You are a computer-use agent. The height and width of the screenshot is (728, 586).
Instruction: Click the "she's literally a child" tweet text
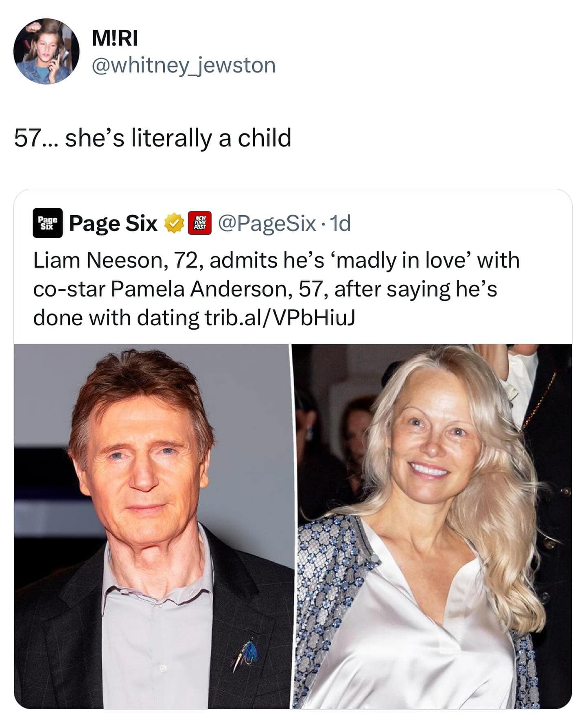click(x=178, y=138)
